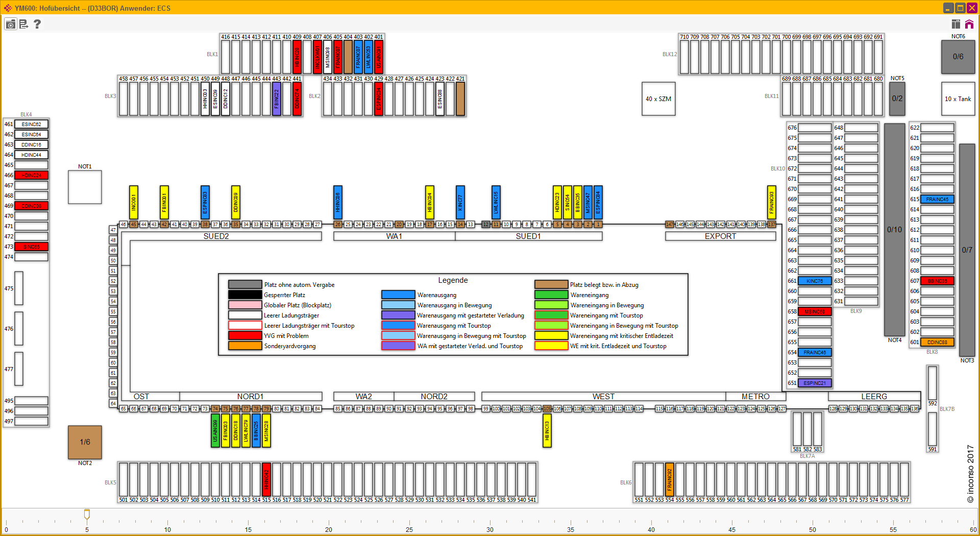Click the purple home icon at top right
The image size is (980, 536).
[x=969, y=24]
